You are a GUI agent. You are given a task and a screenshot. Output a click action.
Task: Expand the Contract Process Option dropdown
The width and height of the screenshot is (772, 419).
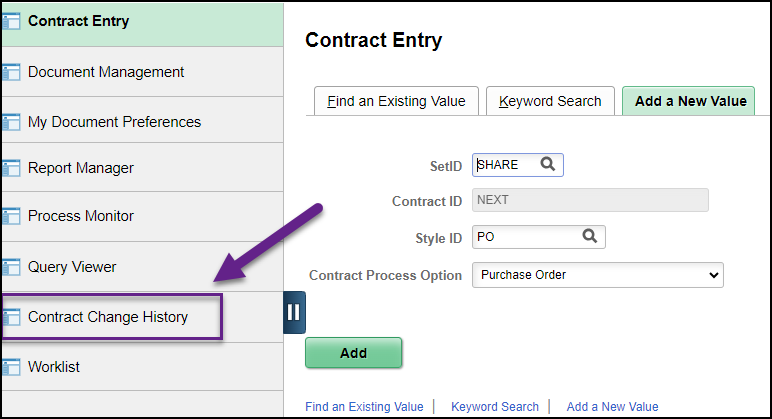[x=597, y=275]
